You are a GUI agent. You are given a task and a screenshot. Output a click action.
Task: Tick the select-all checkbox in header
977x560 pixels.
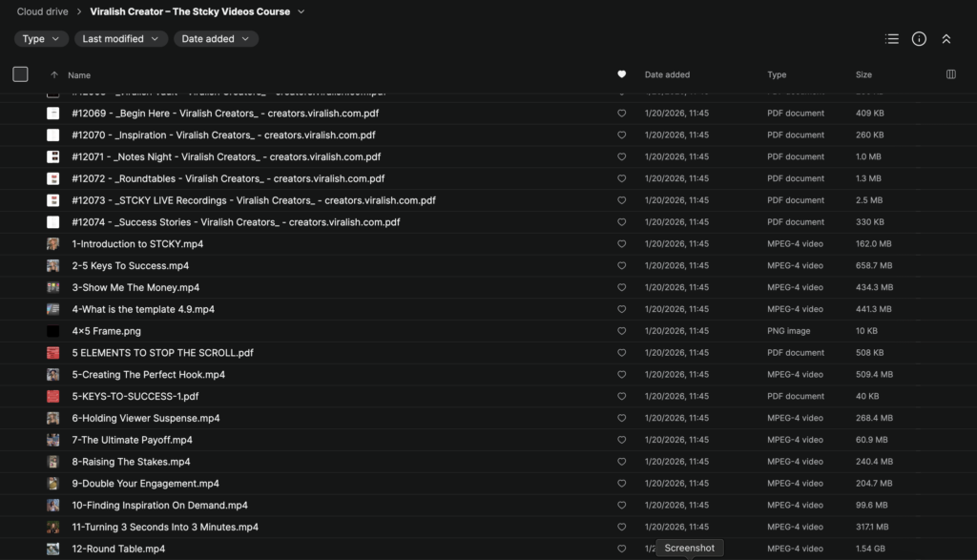point(21,74)
